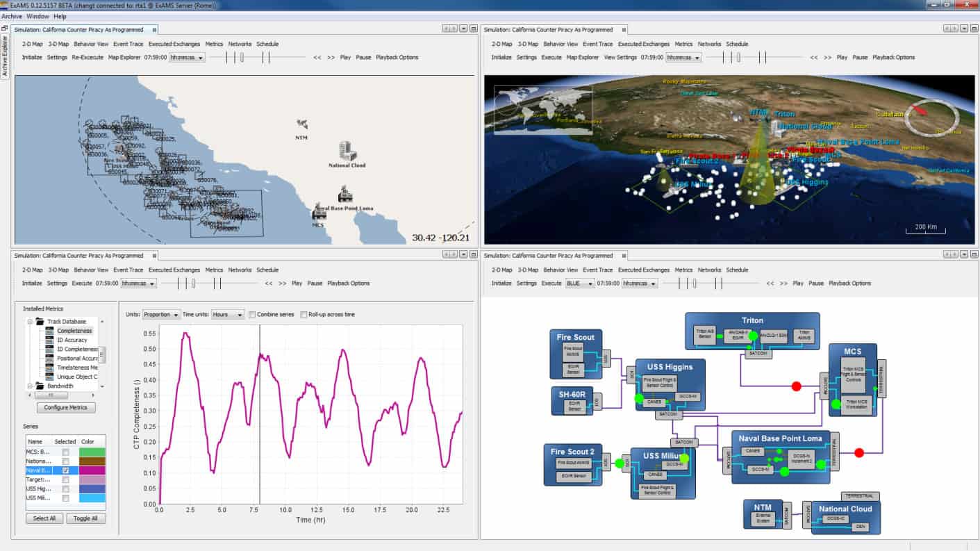The width and height of the screenshot is (980, 551).
Task: Switch to Behavior View in 2-D map panel
Action: [91, 44]
